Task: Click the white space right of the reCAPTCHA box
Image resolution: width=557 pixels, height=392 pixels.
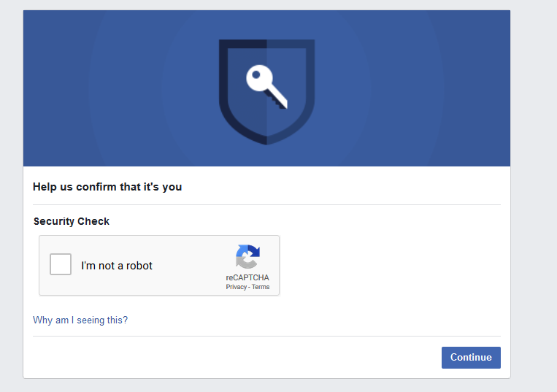Action: point(387,266)
